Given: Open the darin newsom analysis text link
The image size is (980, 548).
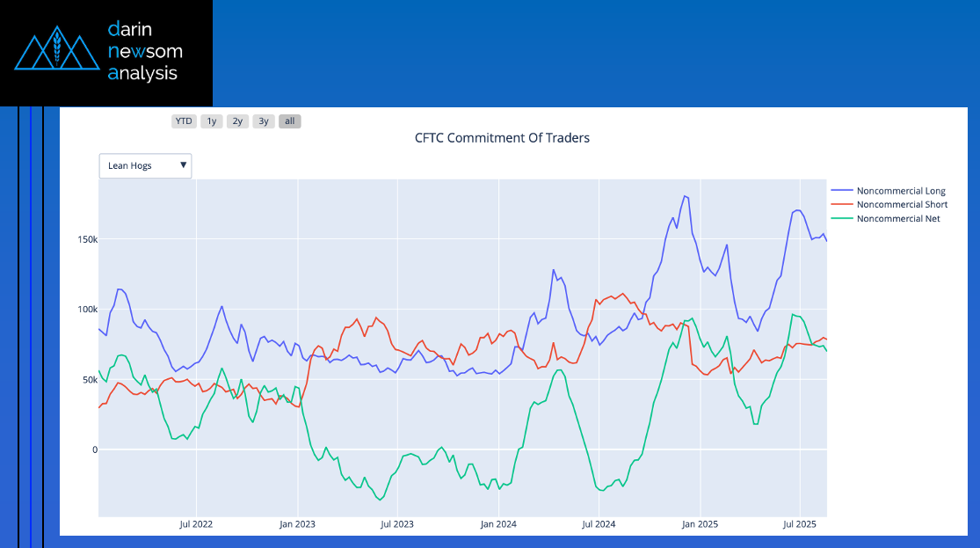Looking at the screenshot, I should click(x=144, y=51).
